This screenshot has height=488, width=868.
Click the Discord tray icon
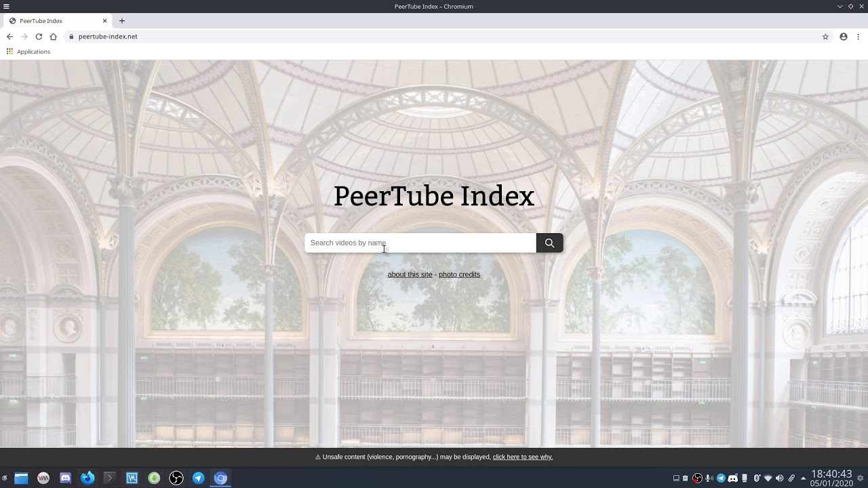[x=732, y=479]
